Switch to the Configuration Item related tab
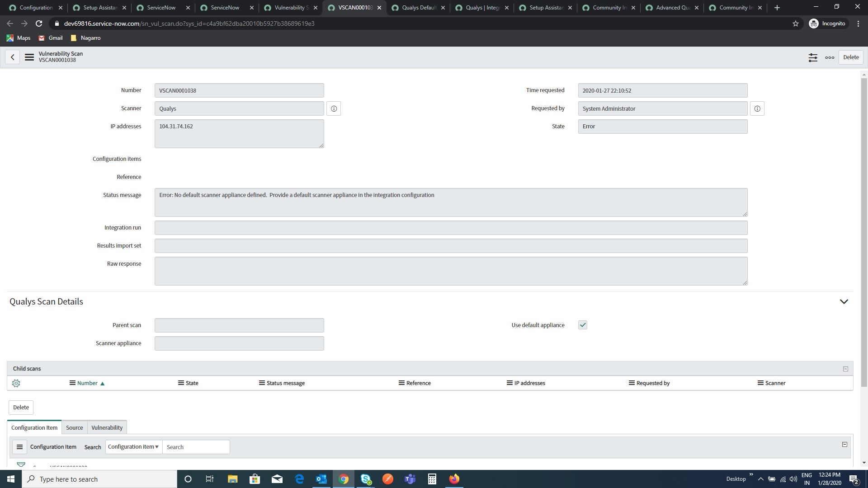 click(x=34, y=427)
